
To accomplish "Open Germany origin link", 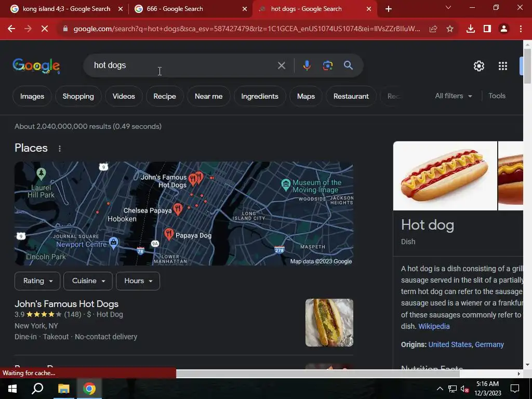I will click(x=489, y=345).
